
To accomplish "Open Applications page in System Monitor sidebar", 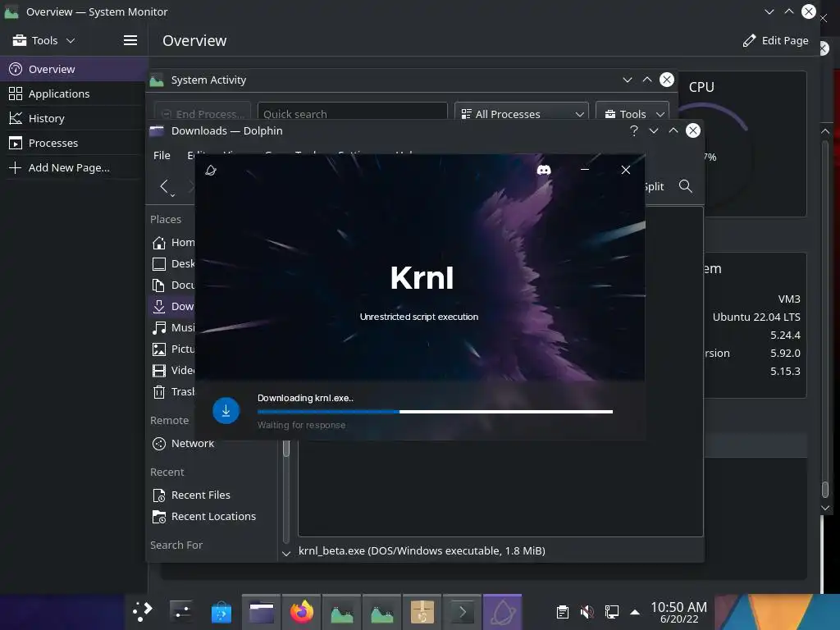I will point(74,94).
